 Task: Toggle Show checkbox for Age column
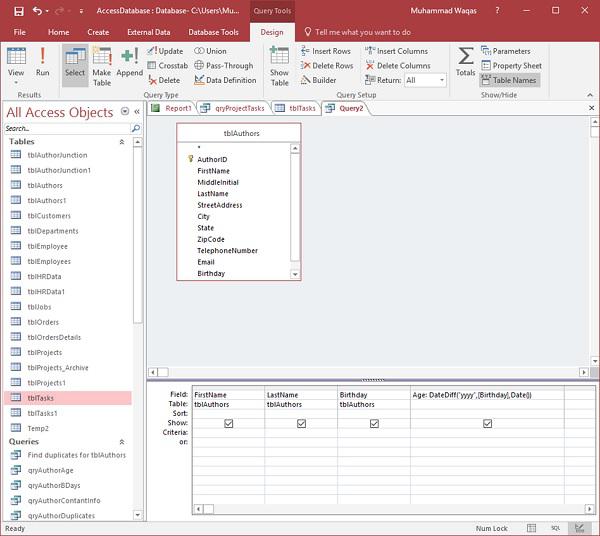pos(487,423)
